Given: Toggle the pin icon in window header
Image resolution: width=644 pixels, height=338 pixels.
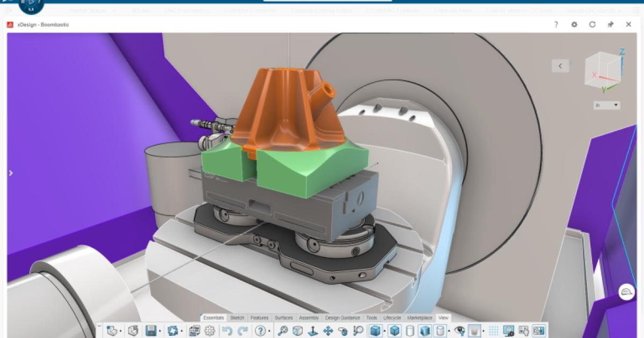Looking at the screenshot, I should click(x=610, y=25).
